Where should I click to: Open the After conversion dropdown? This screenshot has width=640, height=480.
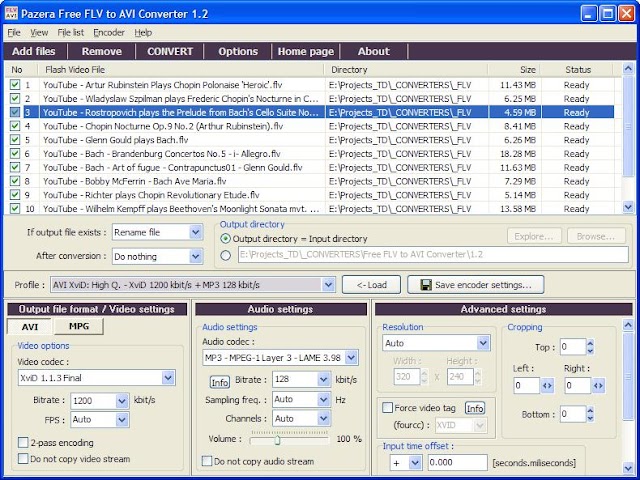(196, 256)
